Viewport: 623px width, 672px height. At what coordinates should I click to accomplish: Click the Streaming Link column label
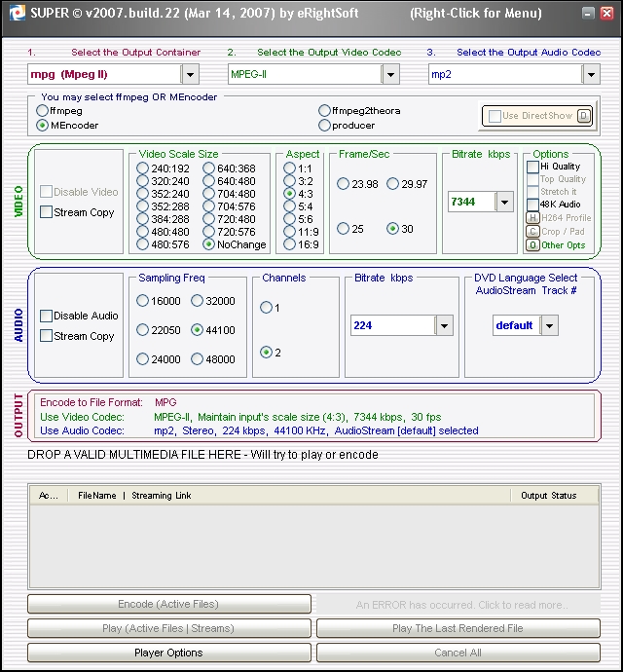pos(162,496)
